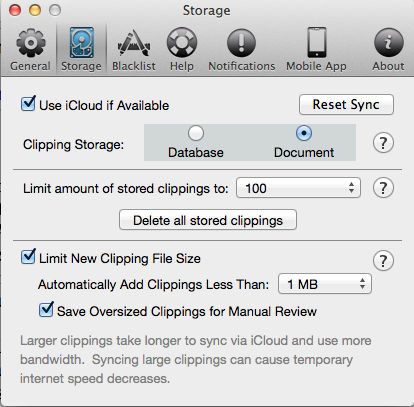Open the About info icon
Image resolution: width=414 pixels, height=407 pixels.
389,43
